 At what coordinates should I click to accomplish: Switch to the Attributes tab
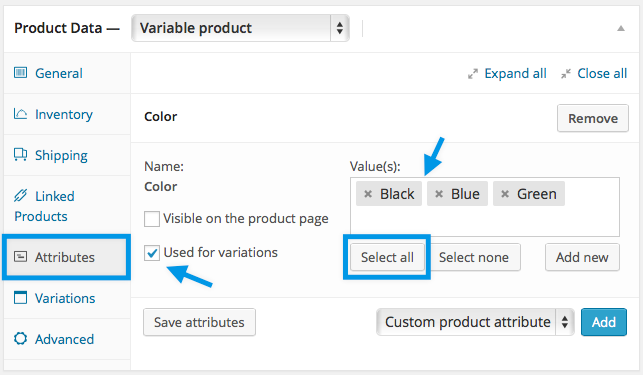pos(67,257)
